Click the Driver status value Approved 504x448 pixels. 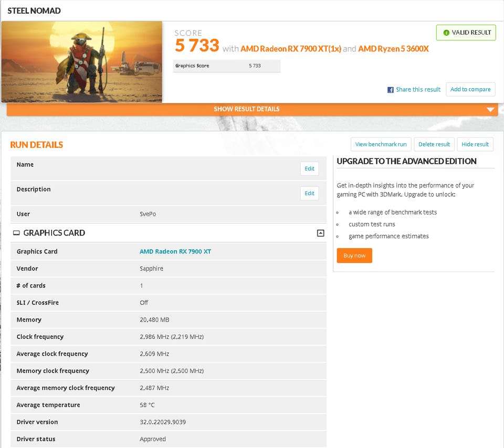(x=153, y=439)
